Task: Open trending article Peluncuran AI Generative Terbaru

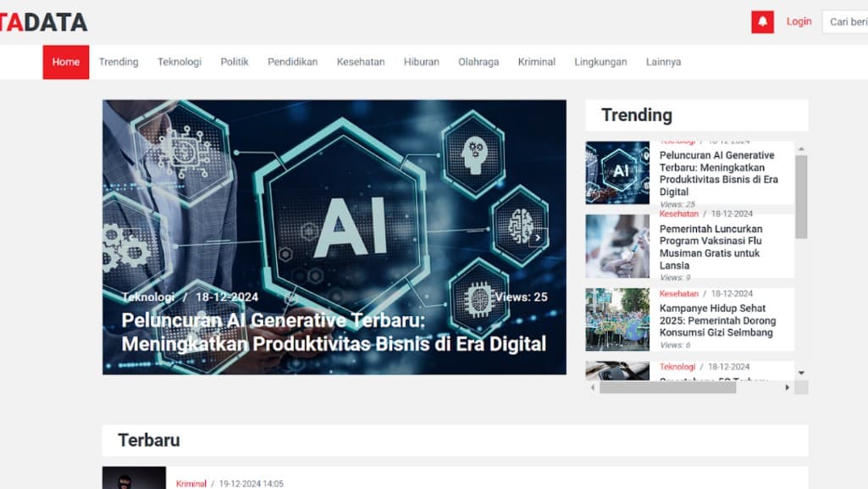Action: (x=719, y=174)
